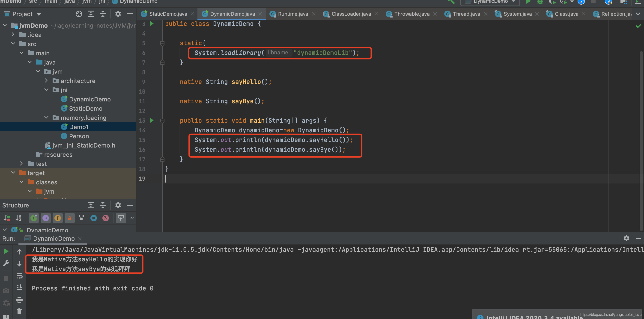Clear Run console with trash icon
This screenshot has height=319, width=644.
pyautogui.click(x=19, y=311)
